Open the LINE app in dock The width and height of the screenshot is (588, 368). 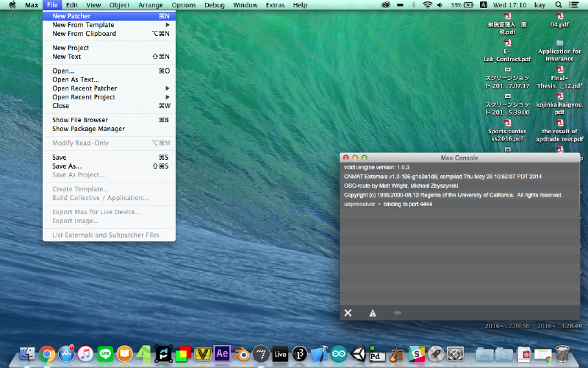pos(105,354)
